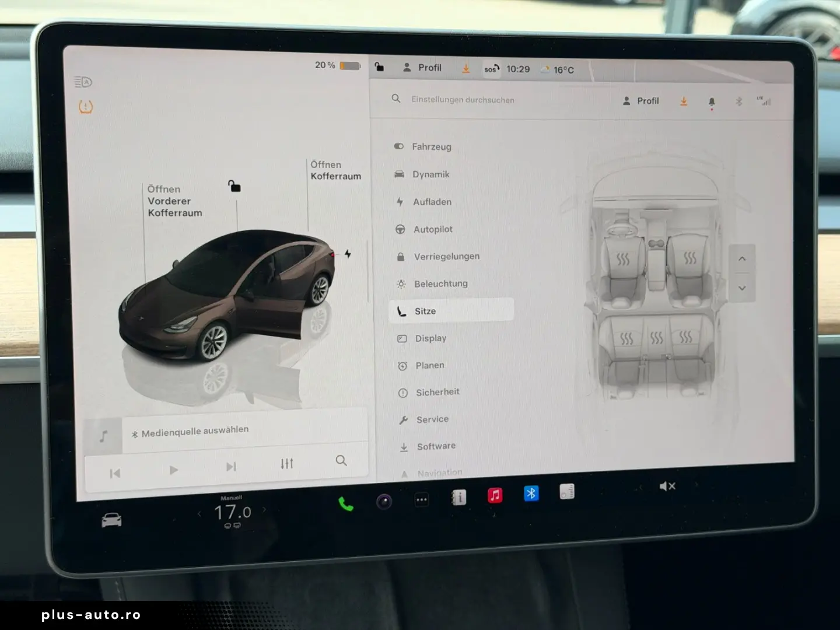Open the rear Kofferraum
Viewport: 840px width, 630px height.
[335, 170]
